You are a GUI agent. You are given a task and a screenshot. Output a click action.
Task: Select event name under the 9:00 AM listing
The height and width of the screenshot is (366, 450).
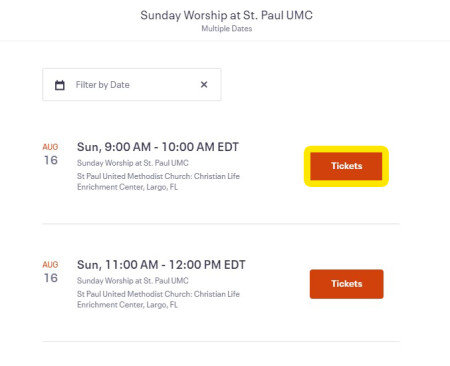pos(133,163)
